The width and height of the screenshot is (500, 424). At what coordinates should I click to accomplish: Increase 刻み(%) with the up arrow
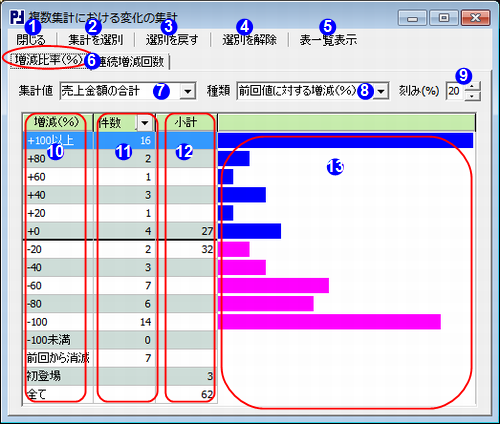[x=472, y=86]
